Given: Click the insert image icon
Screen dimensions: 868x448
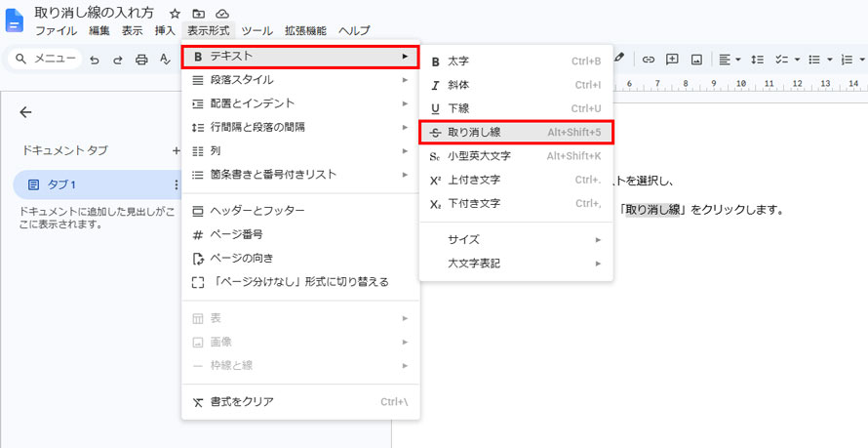Looking at the screenshot, I should [696, 60].
